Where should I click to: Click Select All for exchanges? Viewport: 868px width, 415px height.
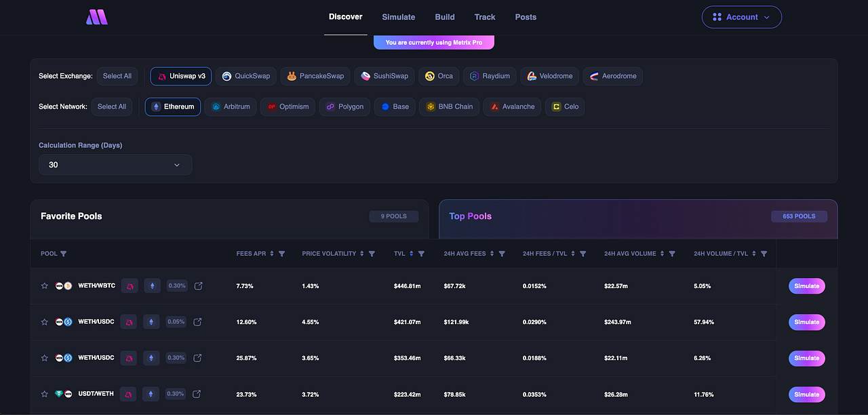[x=117, y=76]
